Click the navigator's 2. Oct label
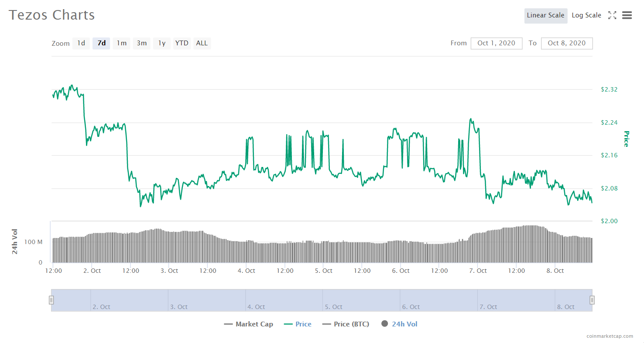The height and width of the screenshot is (343, 644). (102, 307)
